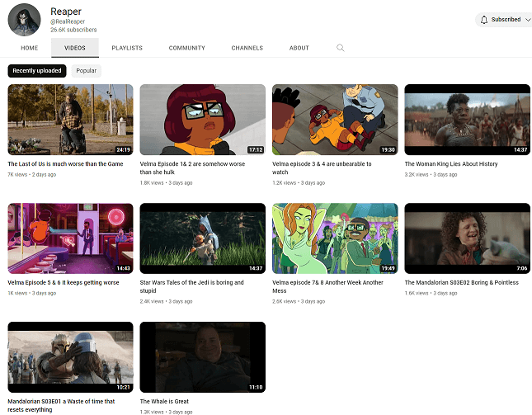Click '3.2K views • 3 days ago' text
This screenshot has width=532, height=415.
point(431,174)
